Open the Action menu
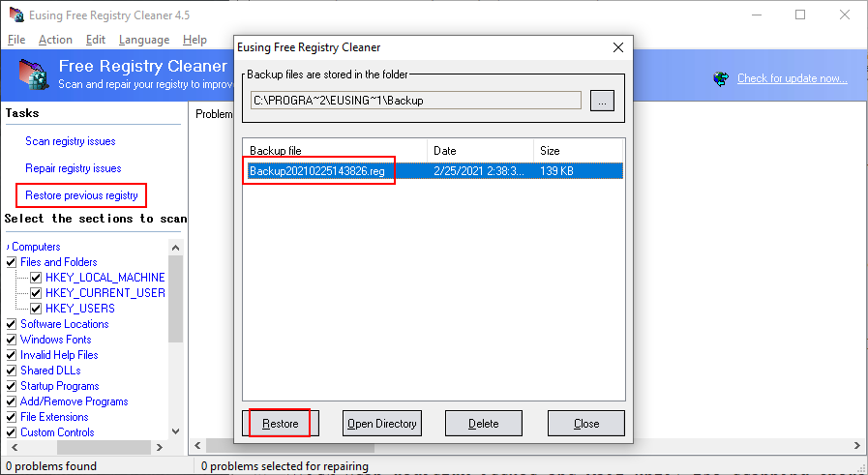The image size is (868, 475). 55,40
